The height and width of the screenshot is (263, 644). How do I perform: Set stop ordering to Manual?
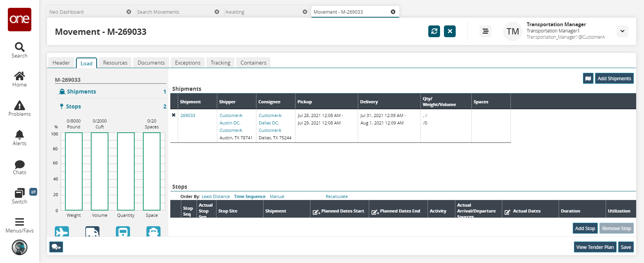[277, 196]
